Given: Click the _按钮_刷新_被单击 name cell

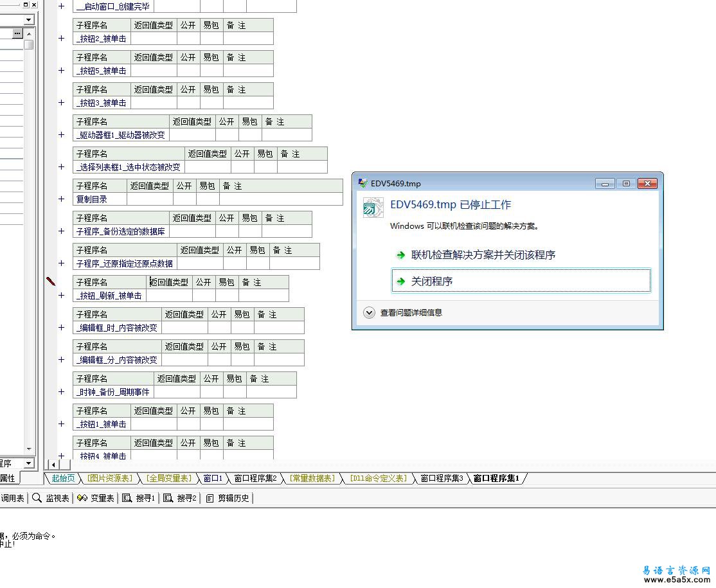Looking at the screenshot, I should pyautogui.click(x=110, y=296).
